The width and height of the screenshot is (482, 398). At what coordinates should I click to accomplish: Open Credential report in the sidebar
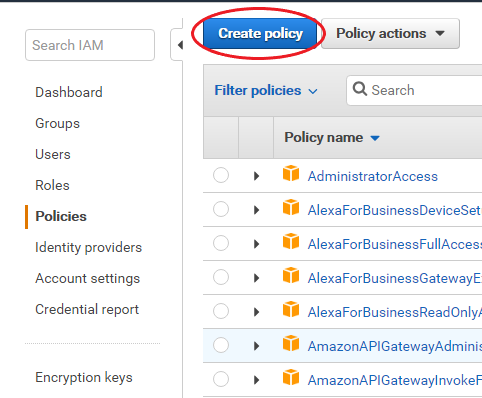pyautogui.click(x=87, y=309)
